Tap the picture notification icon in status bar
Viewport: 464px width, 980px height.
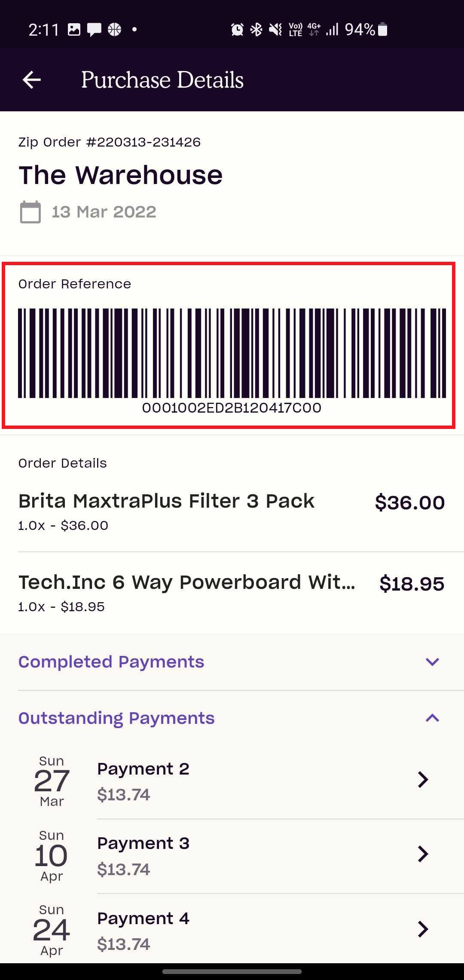click(74, 30)
